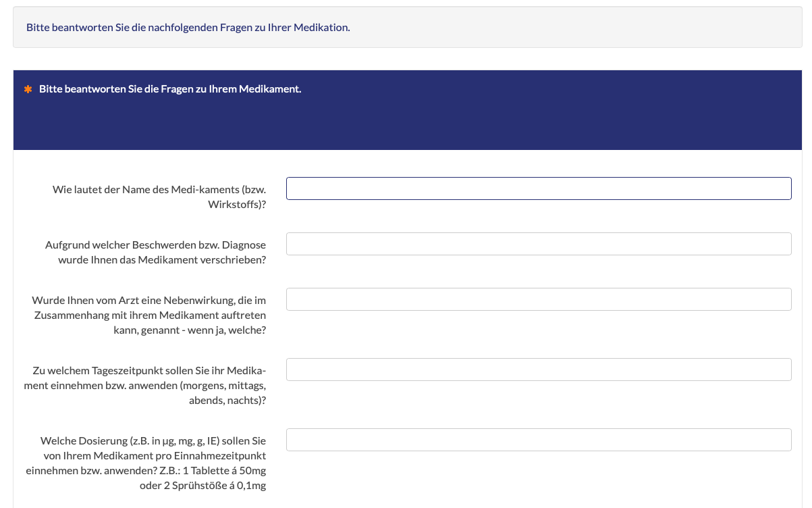Click the 'Wirkstoffs)?' label line

pyautogui.click(x=237, y=205)
